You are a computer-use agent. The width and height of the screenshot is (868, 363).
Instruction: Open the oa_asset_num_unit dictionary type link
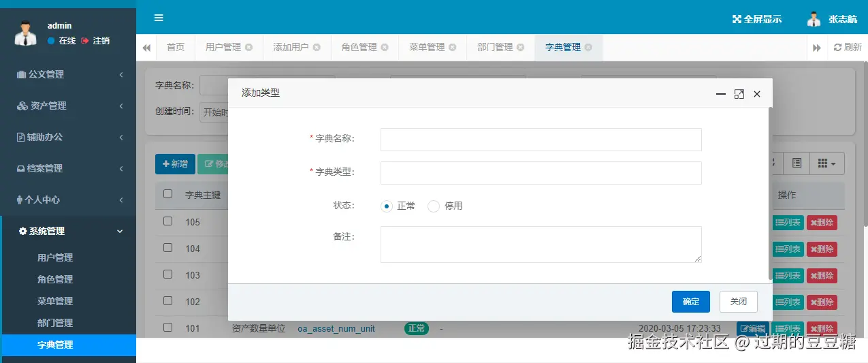[336, 328]
